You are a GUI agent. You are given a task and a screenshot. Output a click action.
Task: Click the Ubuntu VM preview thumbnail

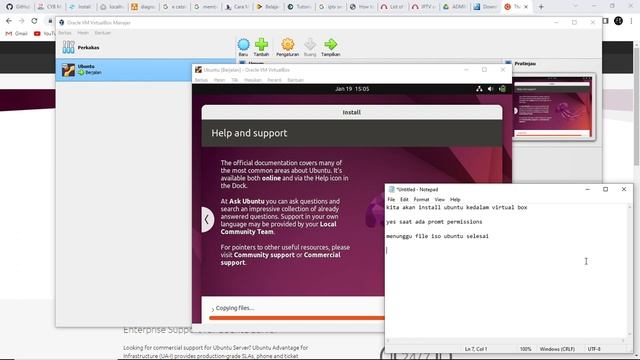553,107
